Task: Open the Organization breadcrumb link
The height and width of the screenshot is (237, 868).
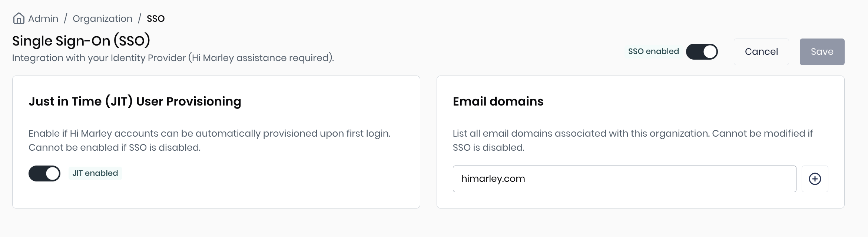Action: point(102,19)
